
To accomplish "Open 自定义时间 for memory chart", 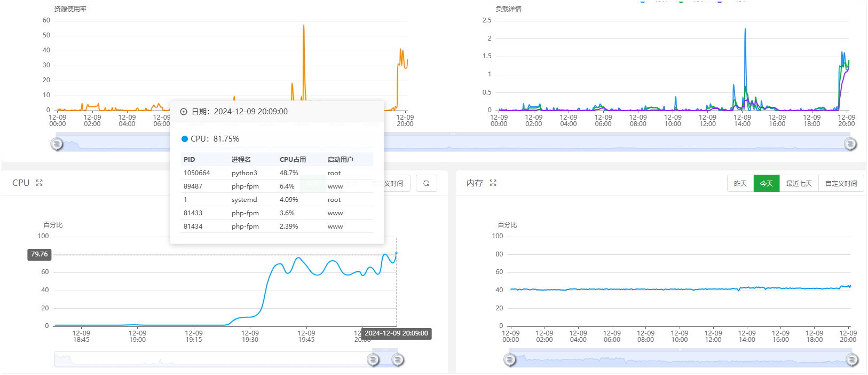I will pyautogui.click(x=841, y=183).
